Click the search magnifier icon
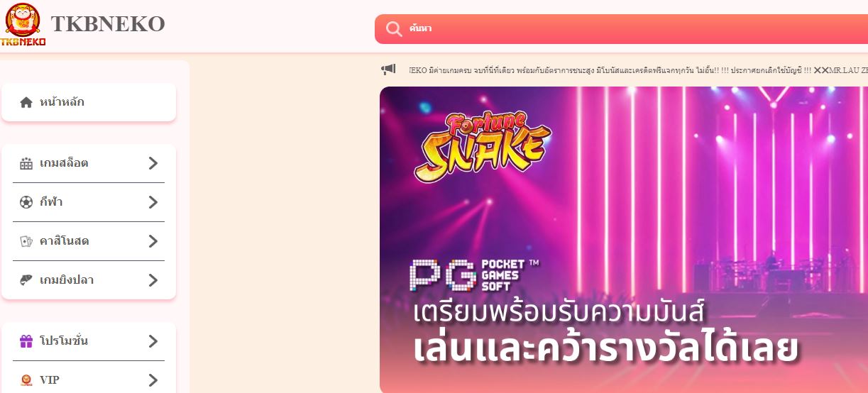 (394, 29)
